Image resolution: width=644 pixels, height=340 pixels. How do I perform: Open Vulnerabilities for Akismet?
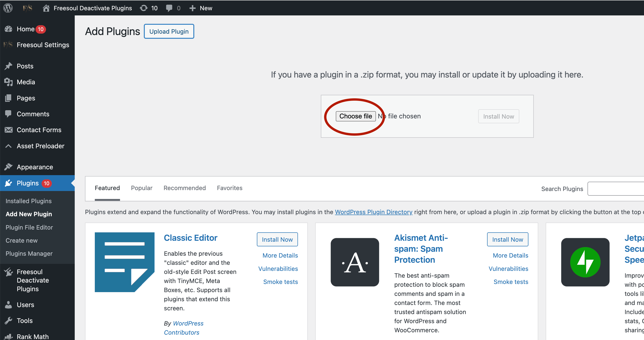(509, 269)
